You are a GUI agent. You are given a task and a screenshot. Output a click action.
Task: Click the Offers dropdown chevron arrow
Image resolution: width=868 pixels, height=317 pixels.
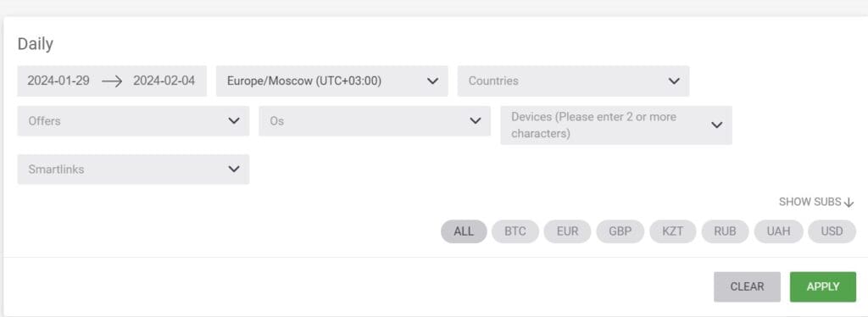click(x=234, y=121)
